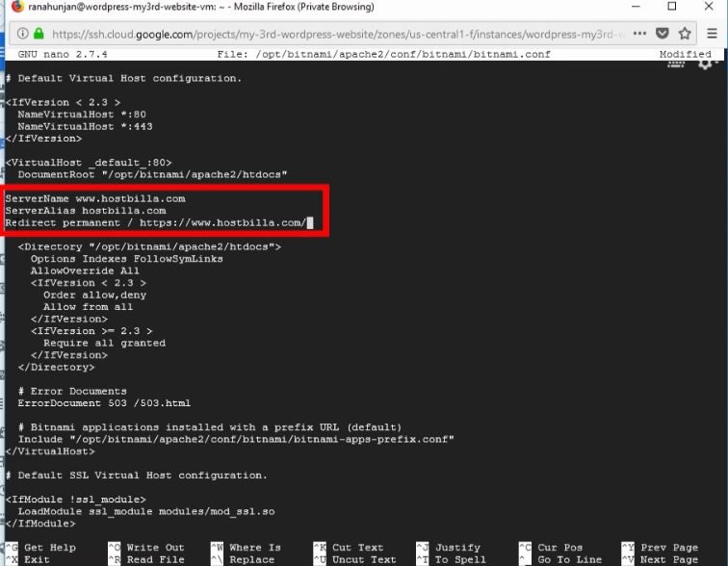
Task: Click the Exit shortcut label
Action: (x=37, y=559)
